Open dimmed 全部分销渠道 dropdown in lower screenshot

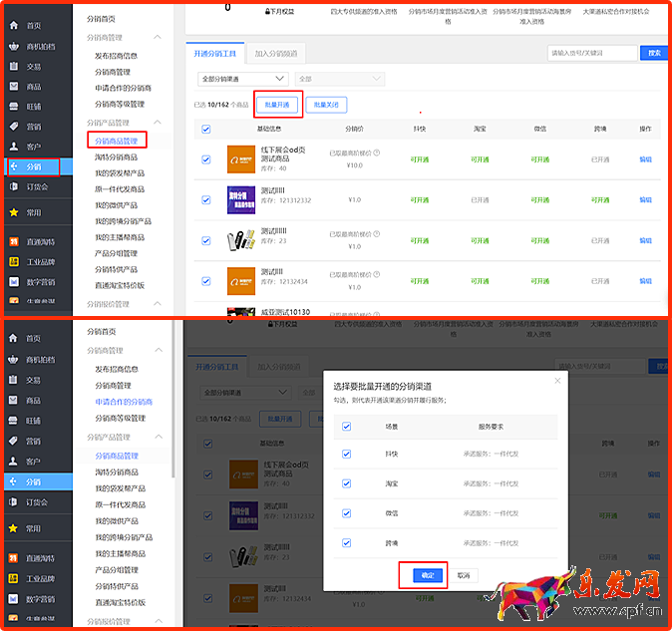[245, 393]
